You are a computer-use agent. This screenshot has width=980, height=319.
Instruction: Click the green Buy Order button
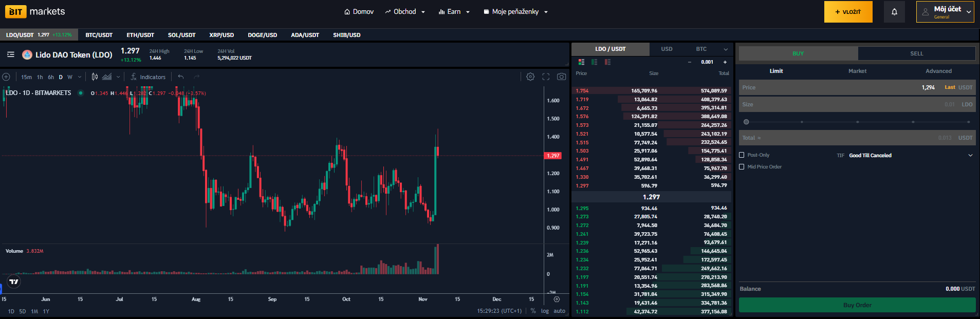[x=857, y=305]
